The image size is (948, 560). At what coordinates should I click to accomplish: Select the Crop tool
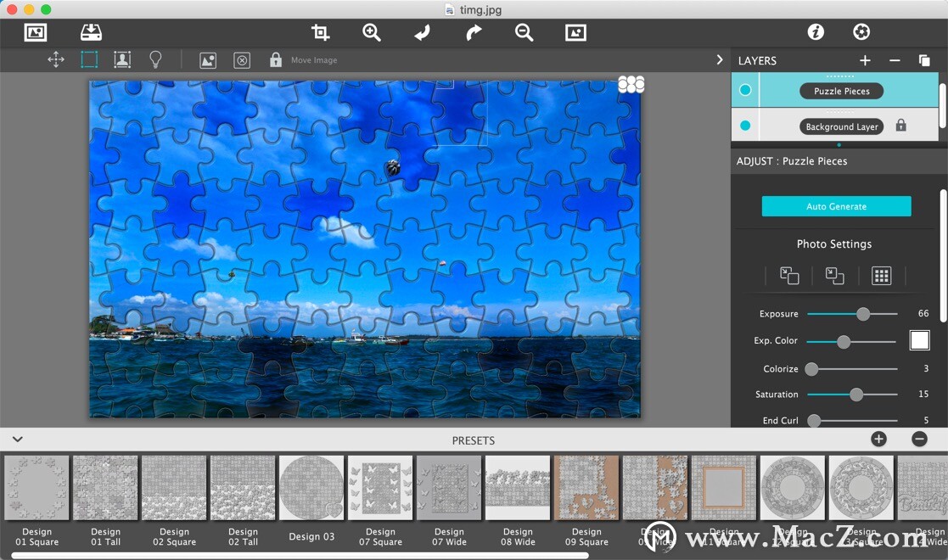[x=320, y=32]
